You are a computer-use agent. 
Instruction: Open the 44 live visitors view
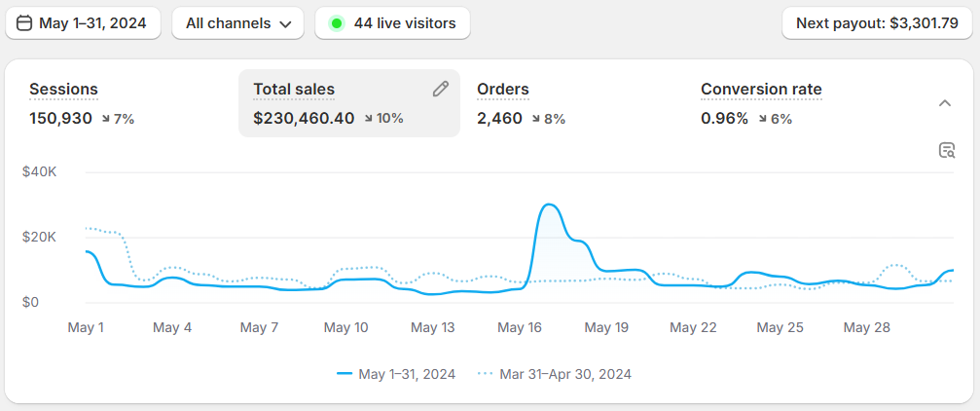[x=392, y=23]
